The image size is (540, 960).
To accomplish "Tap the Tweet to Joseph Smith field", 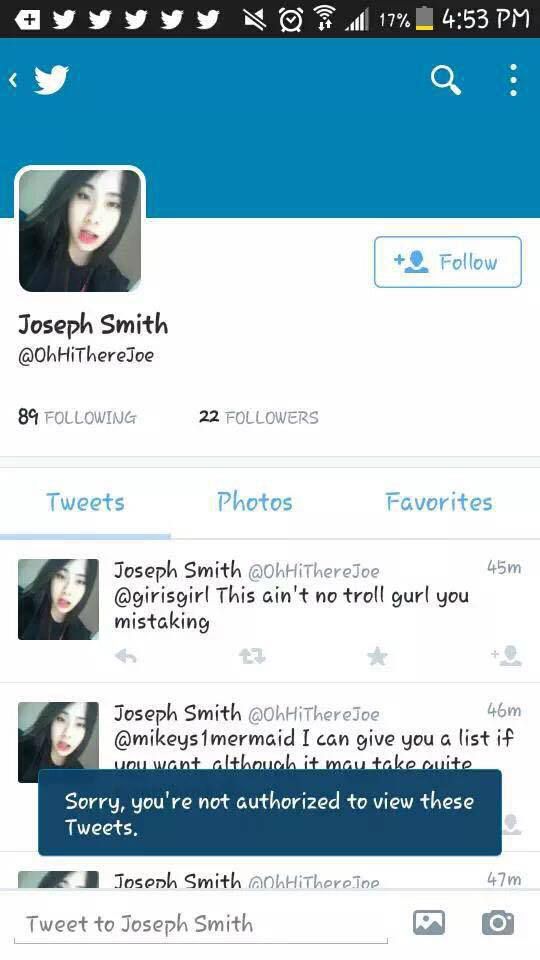I will point(202,924).
